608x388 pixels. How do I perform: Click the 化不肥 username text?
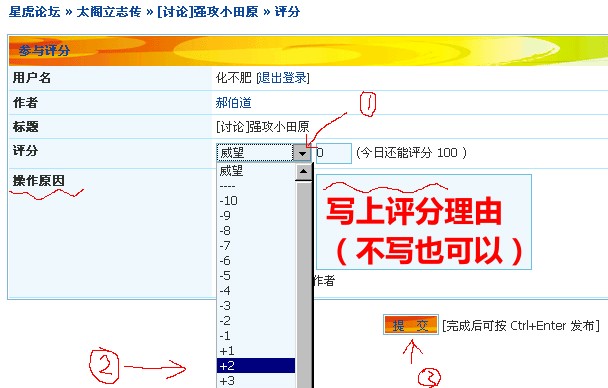click(x=233, y=78)
